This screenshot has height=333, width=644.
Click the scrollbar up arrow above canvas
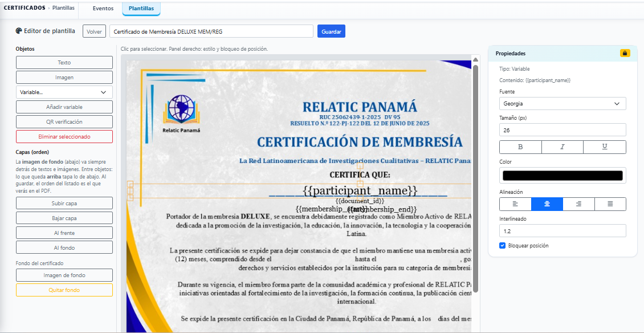(x=476, y=59)
